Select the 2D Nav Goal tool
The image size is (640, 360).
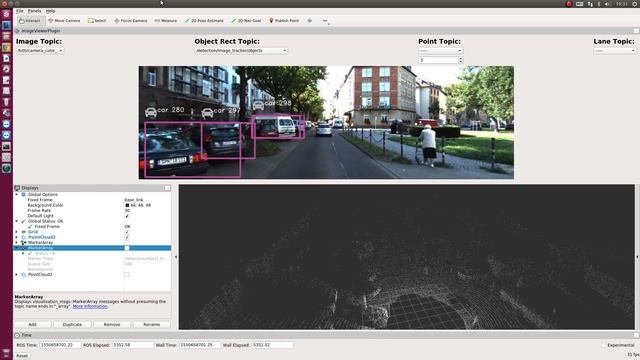[246, 20]
